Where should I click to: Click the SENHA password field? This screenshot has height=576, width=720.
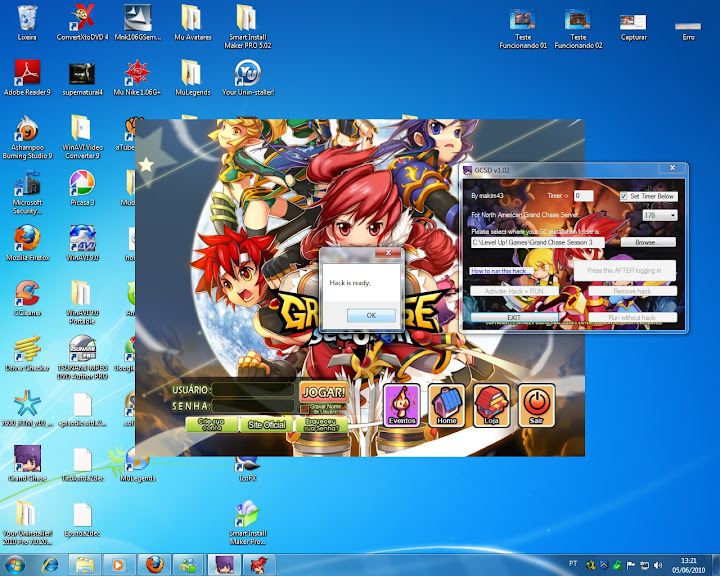253,406
